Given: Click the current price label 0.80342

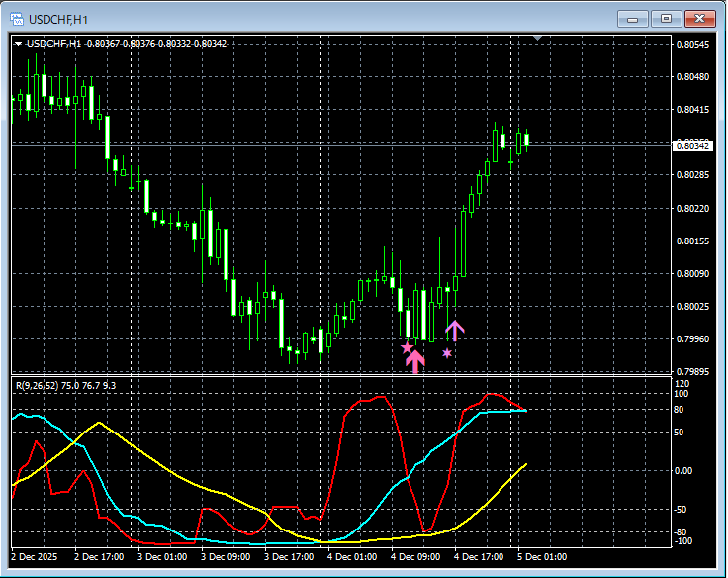Looking at the screenshot, I should coord(691,145).
